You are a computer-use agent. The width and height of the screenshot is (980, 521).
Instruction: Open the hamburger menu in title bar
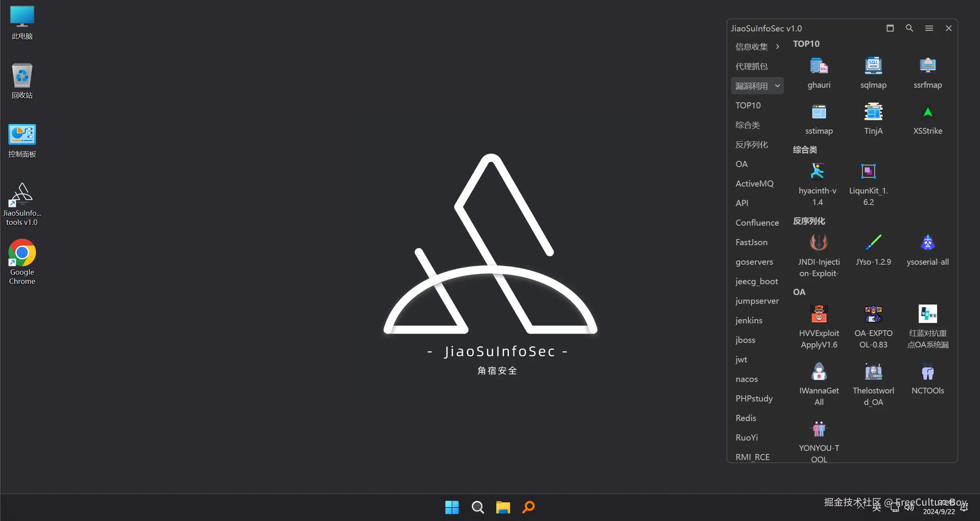[x=929, y=28]
